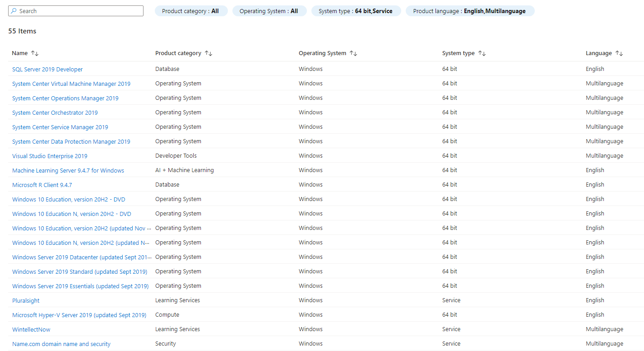This screenshot has height=351, width=644.
Task: Click 64 bit in Visual Studio Enterprise row
Action: tap(449, 156)
